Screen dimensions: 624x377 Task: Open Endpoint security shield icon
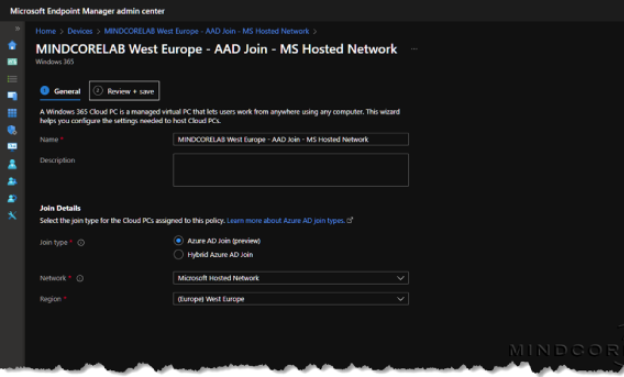[12, 130]
